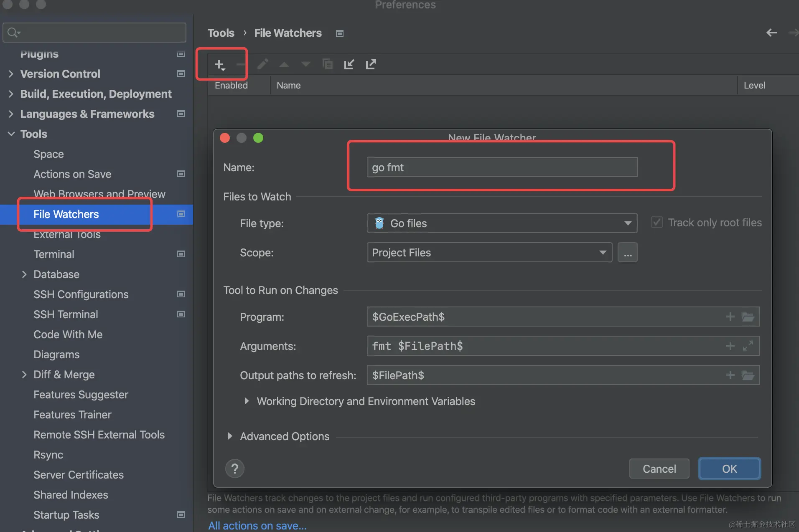The height and width of the screenshot is (532, 799).
Task: Click the Arguments field with fmt $FilePath$
Action: pos(563,346)
